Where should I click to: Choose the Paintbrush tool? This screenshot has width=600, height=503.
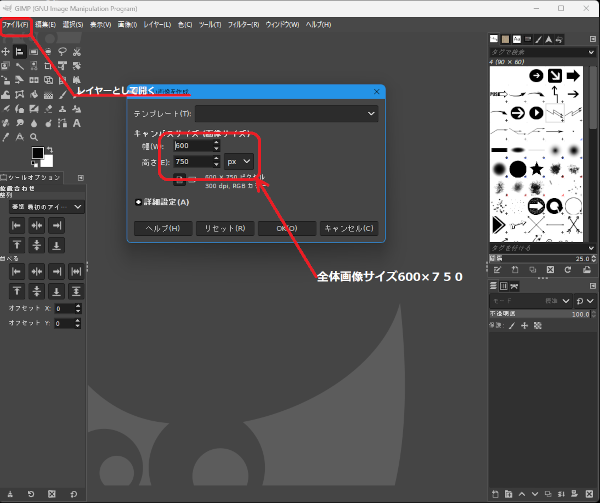pos(62,94)
